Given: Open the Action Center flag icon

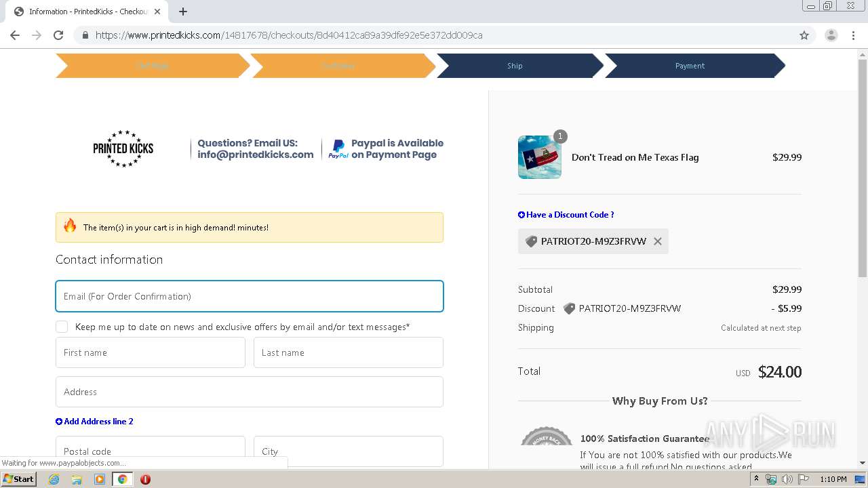Looking at the screenshot, I should coord(804,479).
